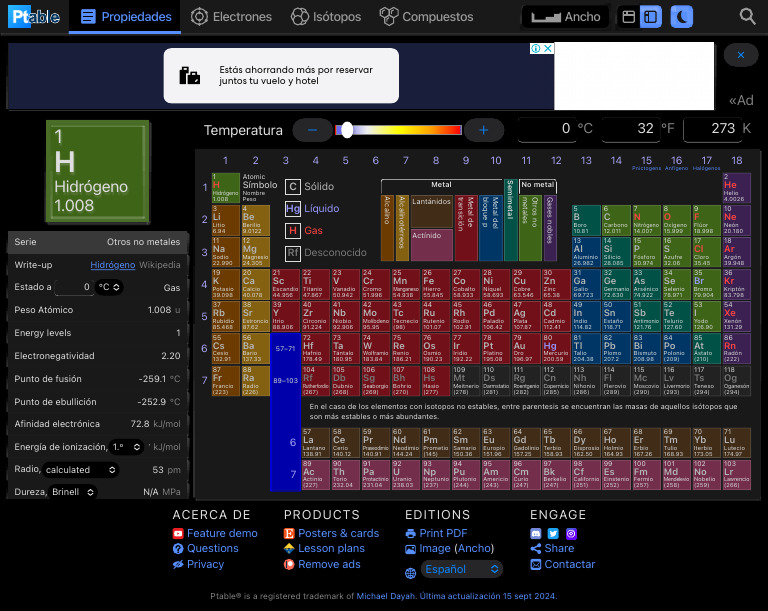This screenshot has width=768, height=611.
Task: Click the Estado temperature value field
Action: pos(74,287)
